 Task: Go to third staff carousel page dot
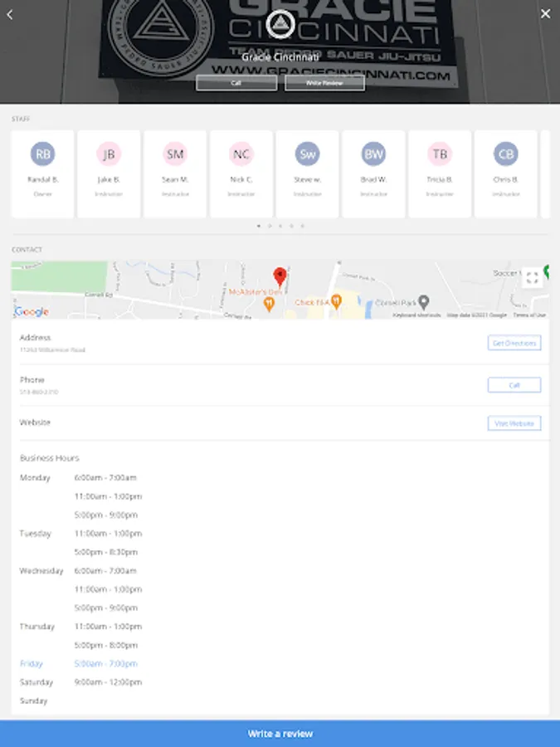(x=280, y=226)
